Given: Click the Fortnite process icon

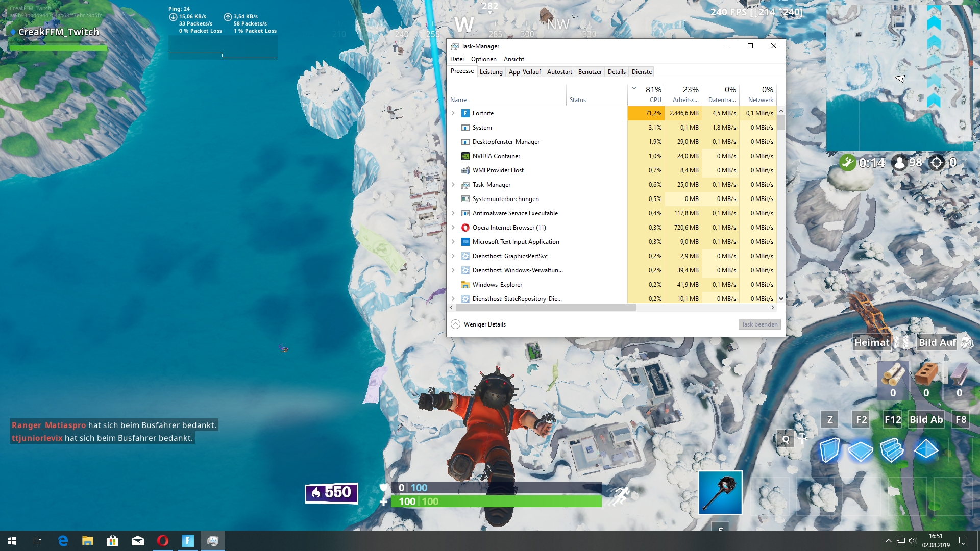Looking at the screenshot, I should tap(465, 113).
